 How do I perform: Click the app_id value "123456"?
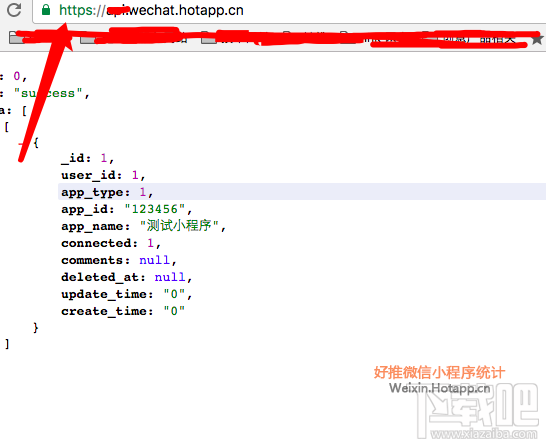coord(155,209)
